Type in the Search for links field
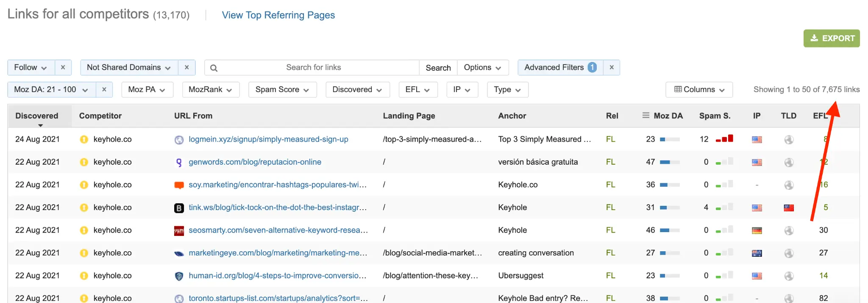Viewport: 868px width, 303px height. point(314,67)
